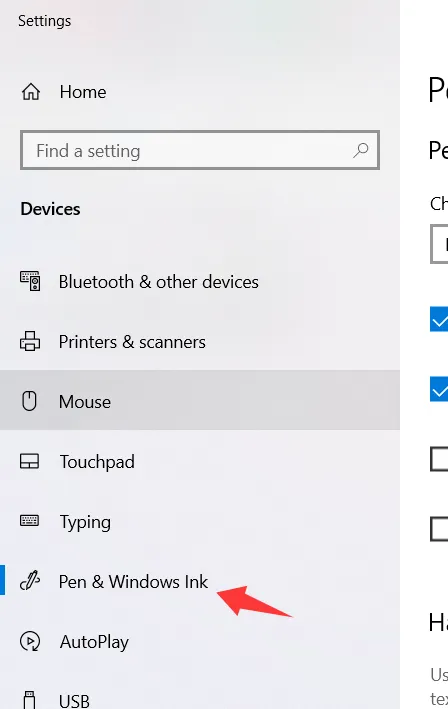Uncheck the second blue checked checkbox
Viewport: 448px width, 709px height.
pyautogui.click(x=439, y=389)
